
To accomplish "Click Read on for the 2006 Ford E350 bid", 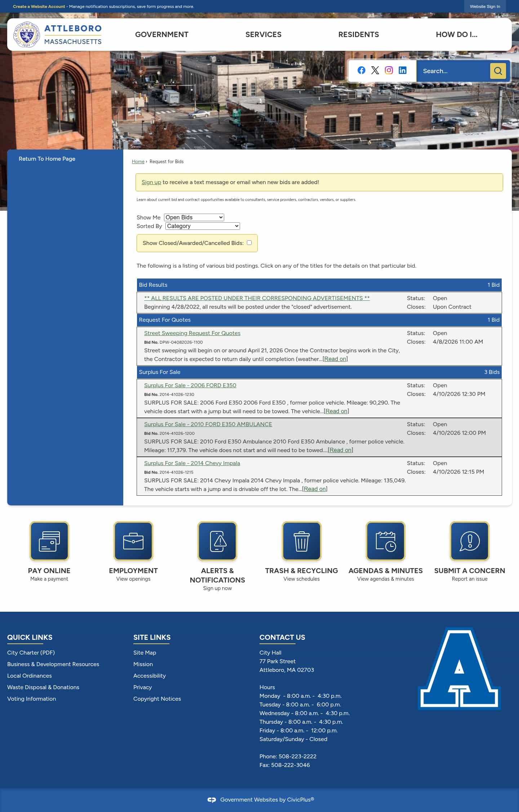I will point(336,411).
